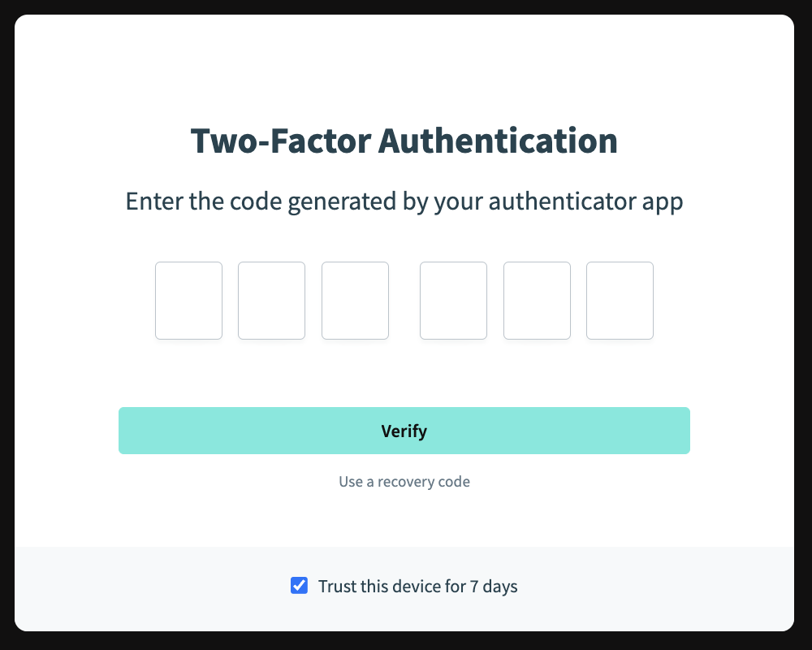This screenshot has height=650, width=812.
Task: Click the last box of the first digit group
Action: tap(355, 301)
